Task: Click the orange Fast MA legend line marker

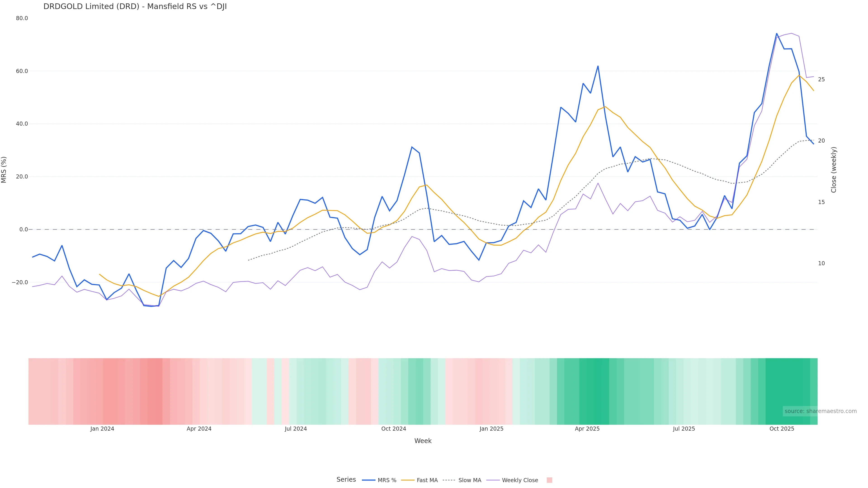Action: click(408, 480)
